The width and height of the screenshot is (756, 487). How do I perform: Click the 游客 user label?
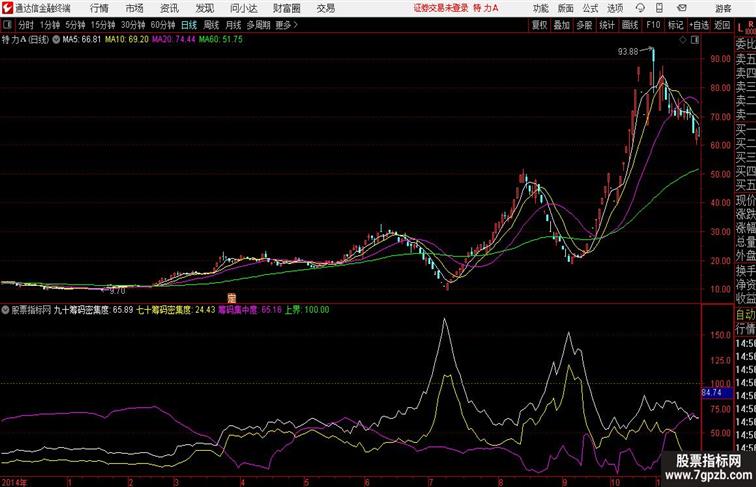(x=723, y=8)
